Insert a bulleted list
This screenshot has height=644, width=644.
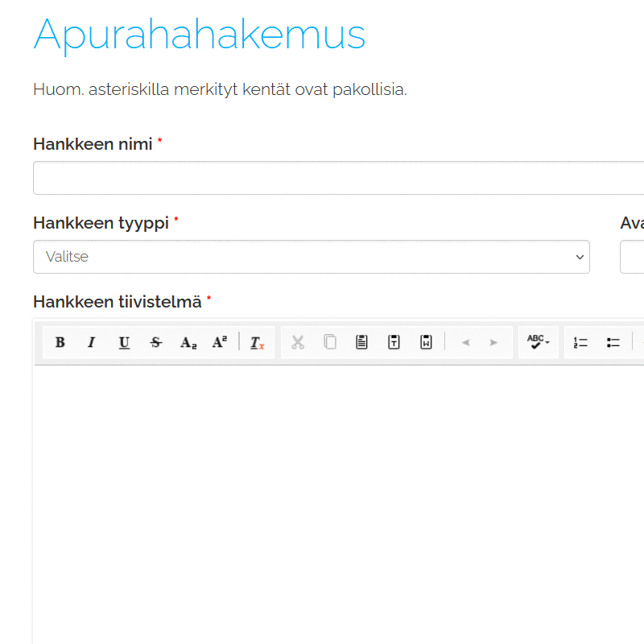pyautogui.click(x=613, y=342)
